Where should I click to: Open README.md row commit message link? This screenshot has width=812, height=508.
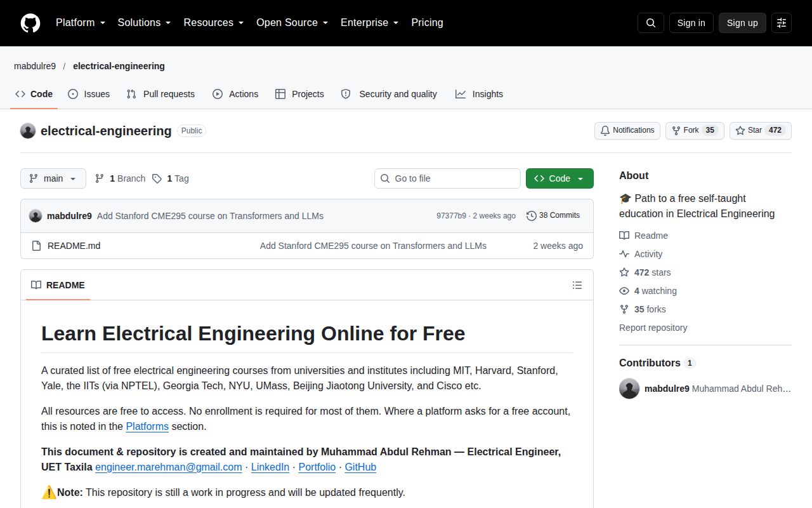[373, 246]
